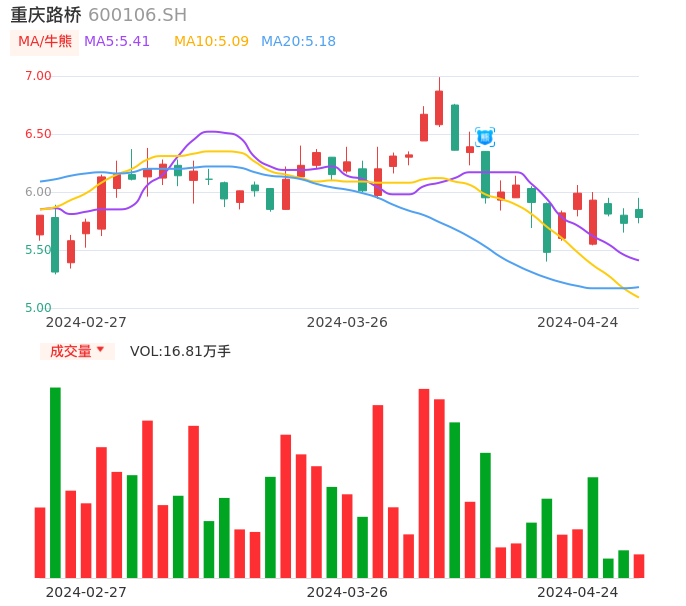The image size is (686, 606).
Task: Click the stock code 600106.SH
Action: pyautogui.click(x=137, y=15)
